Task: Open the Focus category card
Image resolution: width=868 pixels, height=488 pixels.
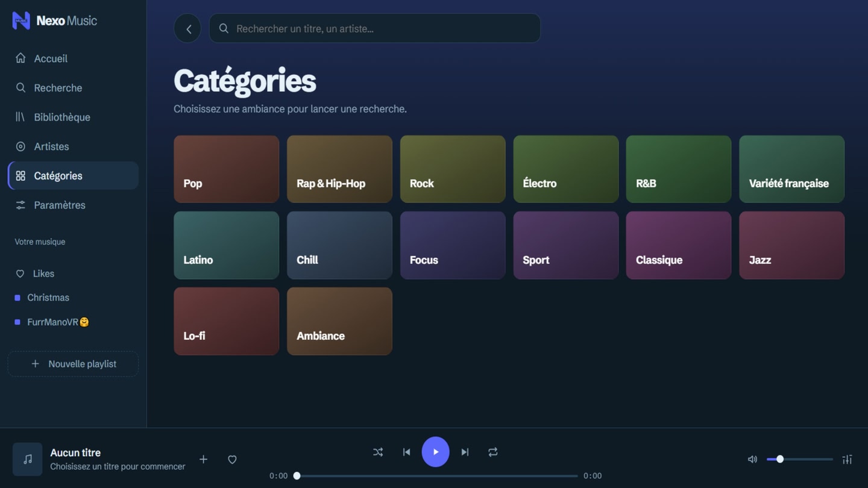Action: [453, 245]
